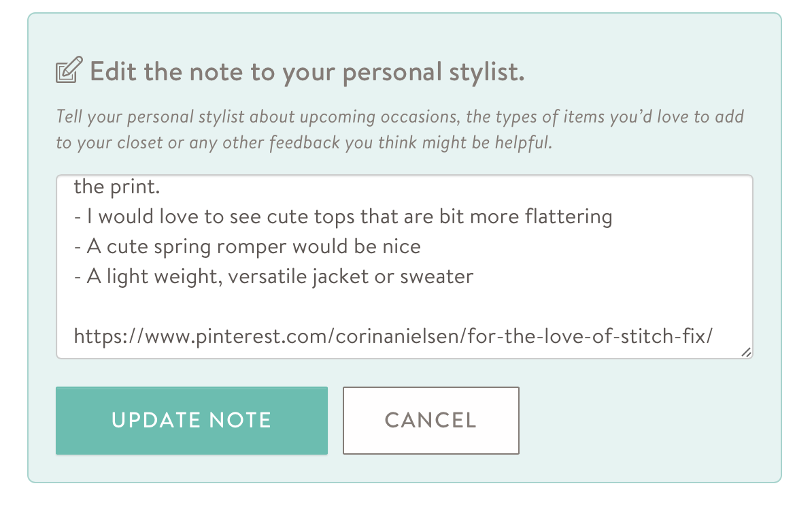Place cursor on "the print." line

point(116,186)
